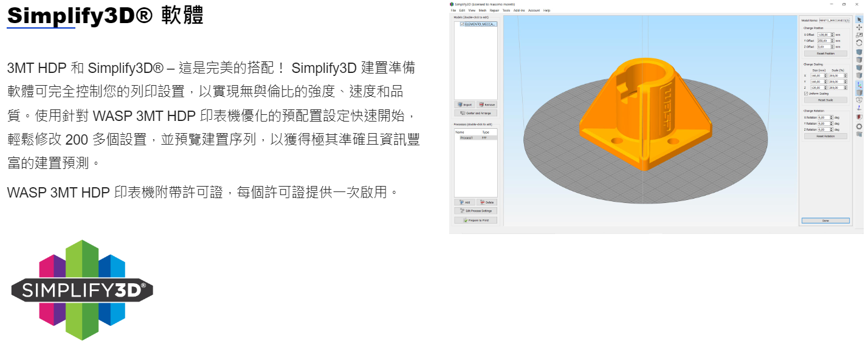Select the normal selection arrow tool

click(x=859, y=19)
